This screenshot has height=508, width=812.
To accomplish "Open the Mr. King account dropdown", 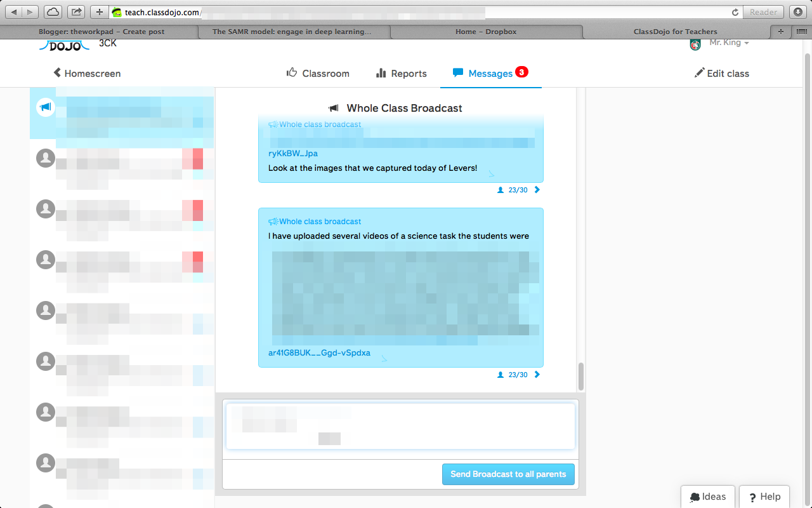I will 728,43.
